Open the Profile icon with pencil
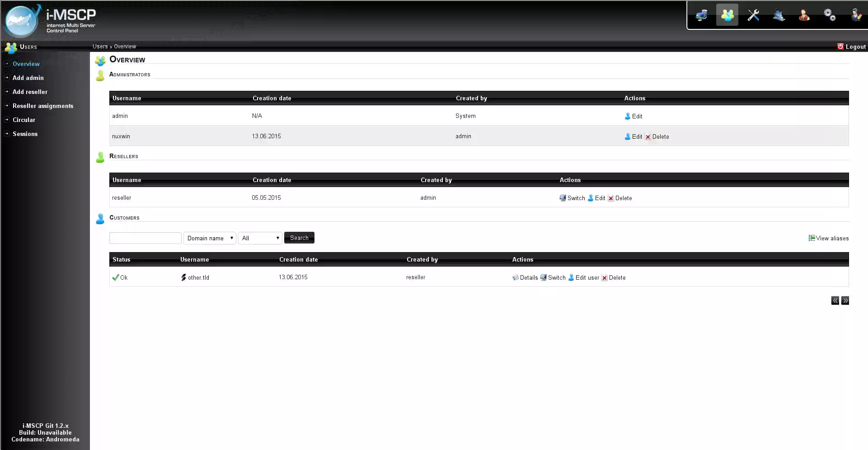This screenshot has width=868, height=450. click(x=855, y=15)
